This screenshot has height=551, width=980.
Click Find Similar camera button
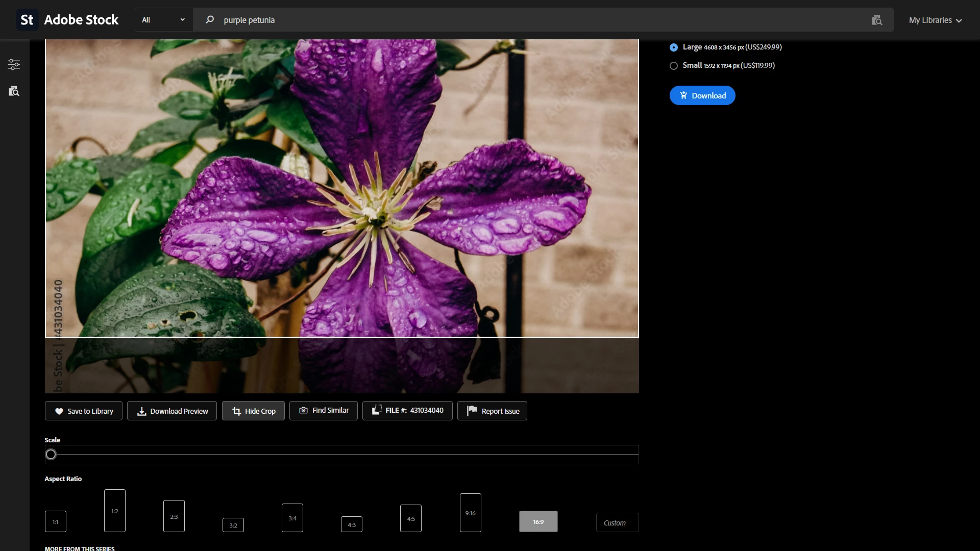324,410
